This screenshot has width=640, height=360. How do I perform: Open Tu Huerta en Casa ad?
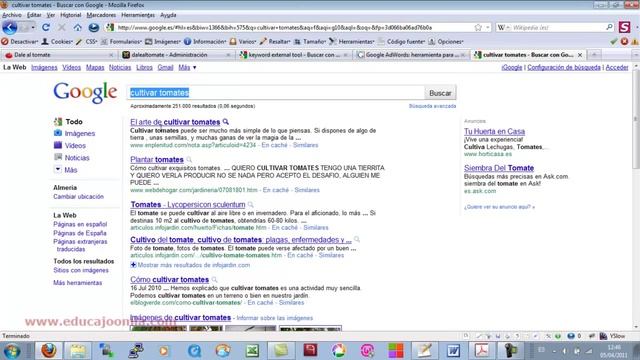coord(494,131)
